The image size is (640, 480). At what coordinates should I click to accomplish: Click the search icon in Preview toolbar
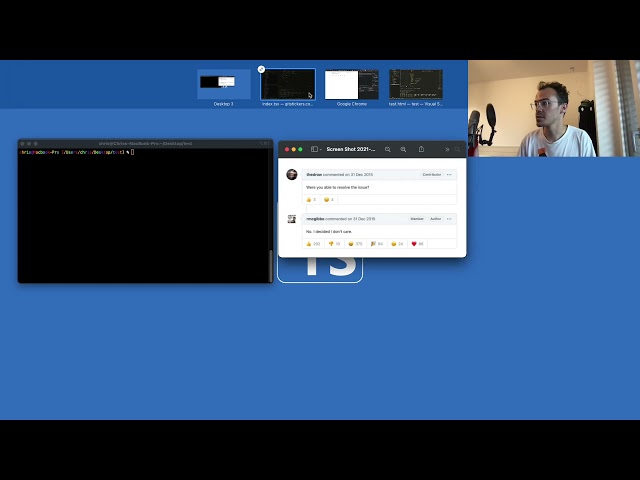coord(457,149)
